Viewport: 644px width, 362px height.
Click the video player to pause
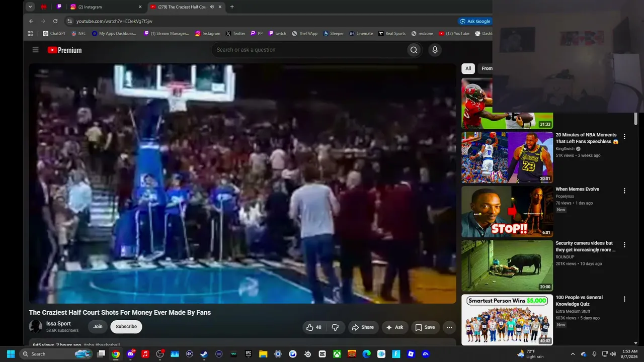point(243,184)
